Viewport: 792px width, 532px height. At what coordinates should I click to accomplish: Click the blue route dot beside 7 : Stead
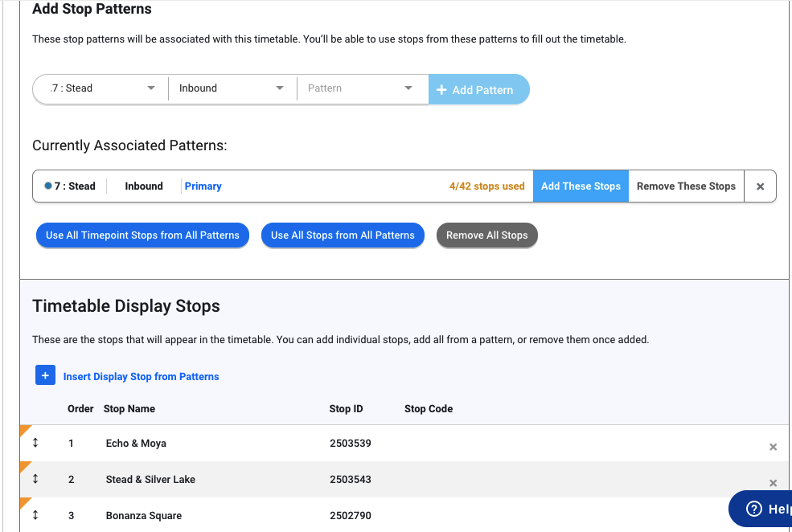click(x=48, y=186)
